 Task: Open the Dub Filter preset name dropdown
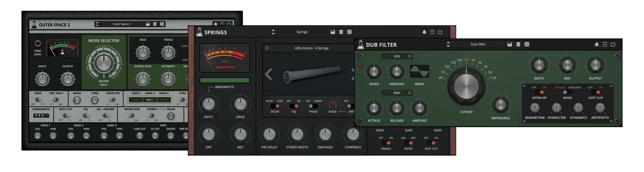click(x=478, y=44)
